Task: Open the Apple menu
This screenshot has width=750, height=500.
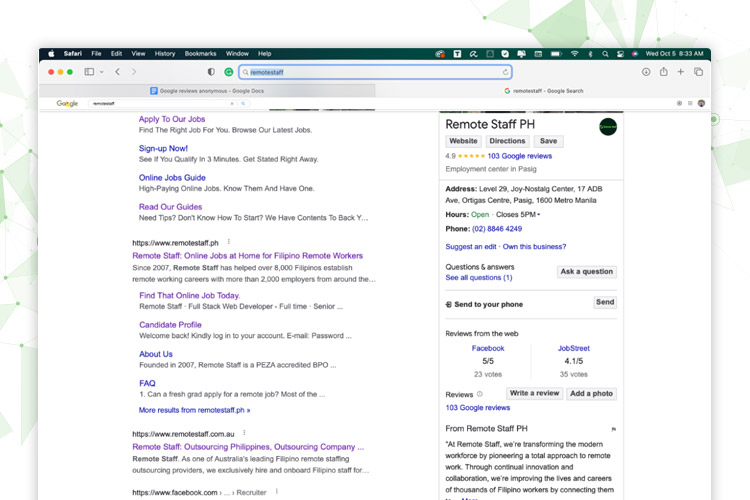Action: [x=51, y=54]
